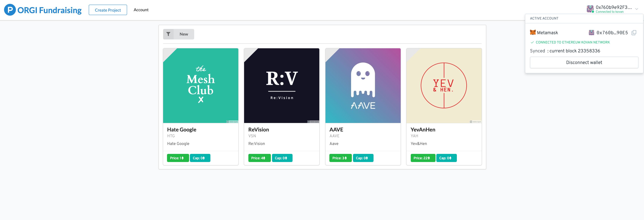
Task: Click the ReVision project thumbnail
Action: (282, 85)
